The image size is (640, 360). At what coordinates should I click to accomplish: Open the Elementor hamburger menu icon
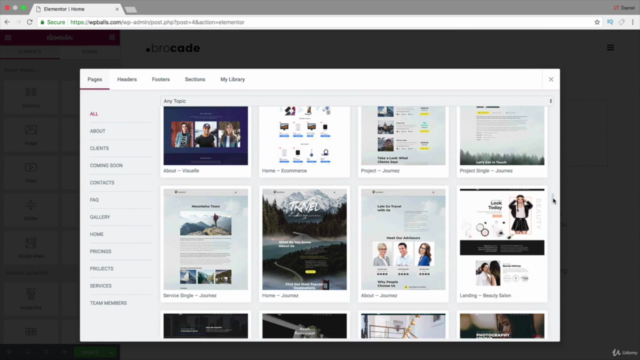(8, 38)
